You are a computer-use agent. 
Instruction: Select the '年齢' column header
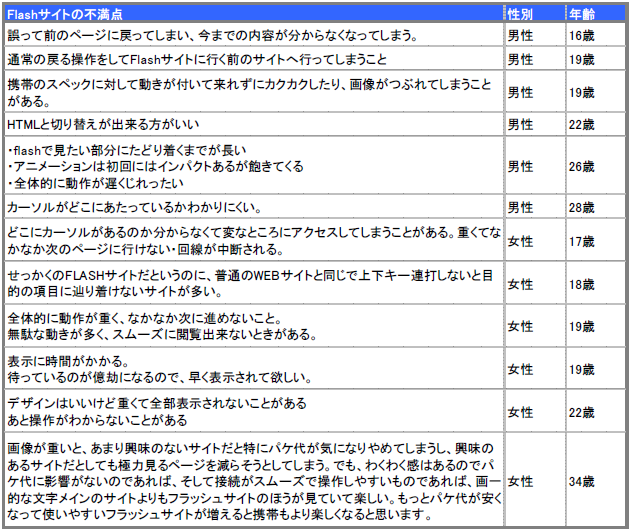click(582, 14)
